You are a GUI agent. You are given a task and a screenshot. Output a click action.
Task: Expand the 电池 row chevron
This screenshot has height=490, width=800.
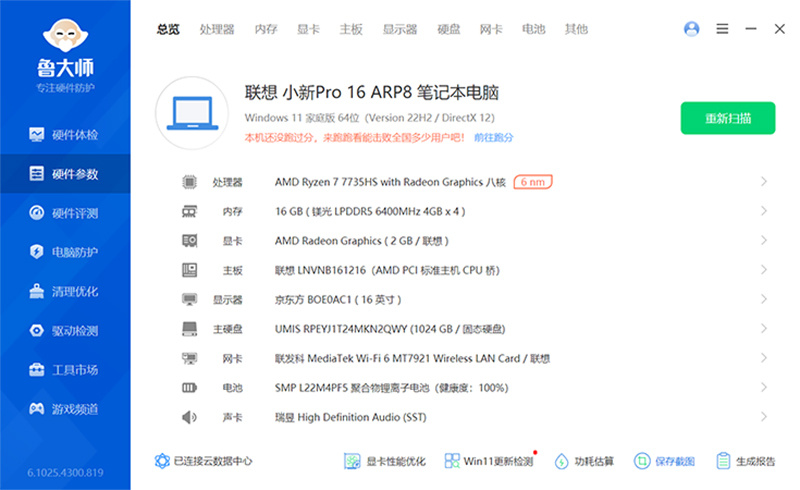[x=764, y=387]
